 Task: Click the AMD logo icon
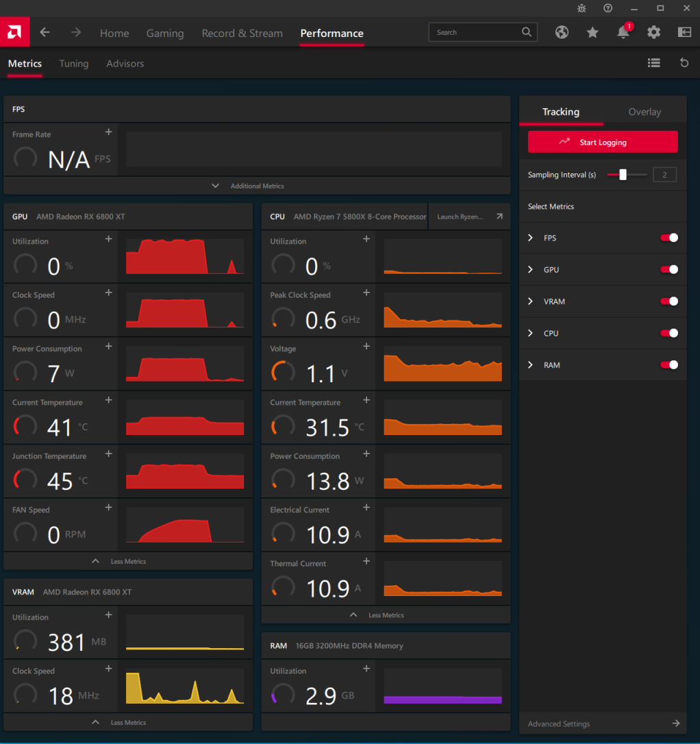[14, 32]
